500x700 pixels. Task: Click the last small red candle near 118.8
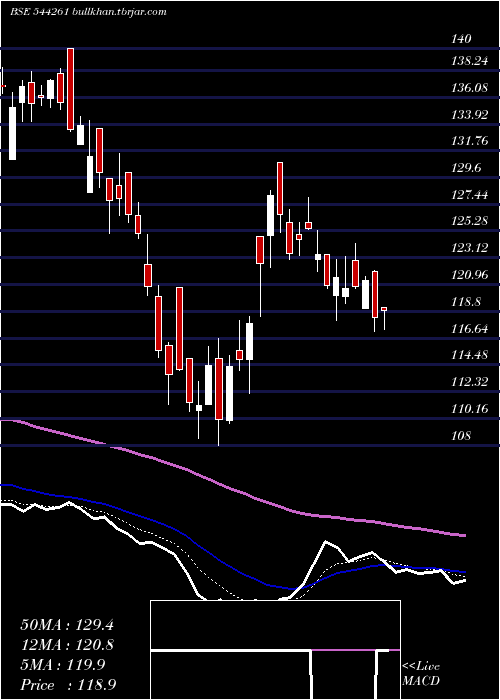click(x=384, y=309)
